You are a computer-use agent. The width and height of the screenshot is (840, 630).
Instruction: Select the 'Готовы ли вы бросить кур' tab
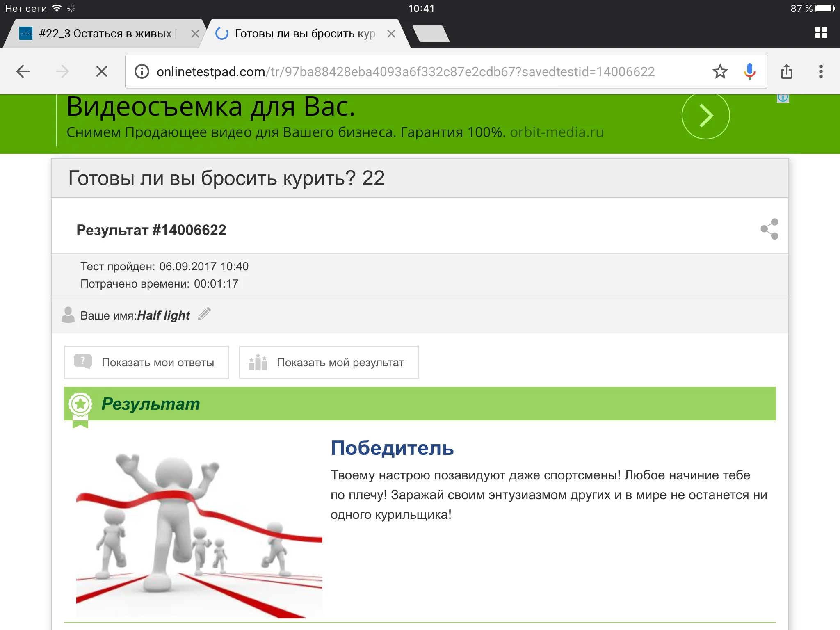[x=304, y=34]
